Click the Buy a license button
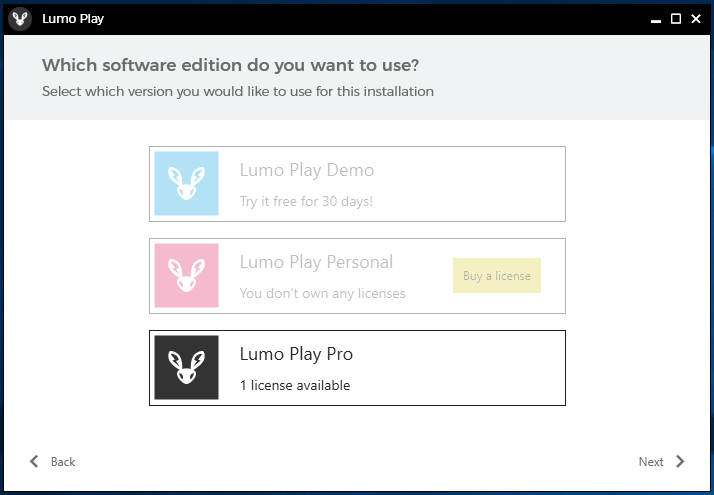714x495 pixels. [x=497, y=276]
